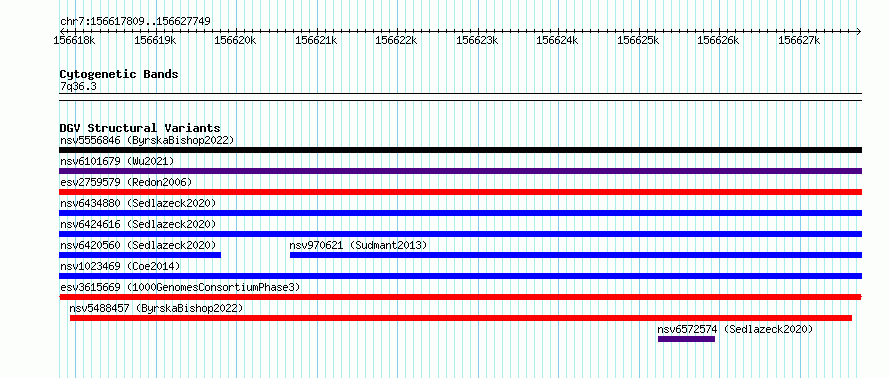Click the 156618k ruler tick label
Image resolution: width=890 pixels, height=378 pixels.
click(74, 40)
